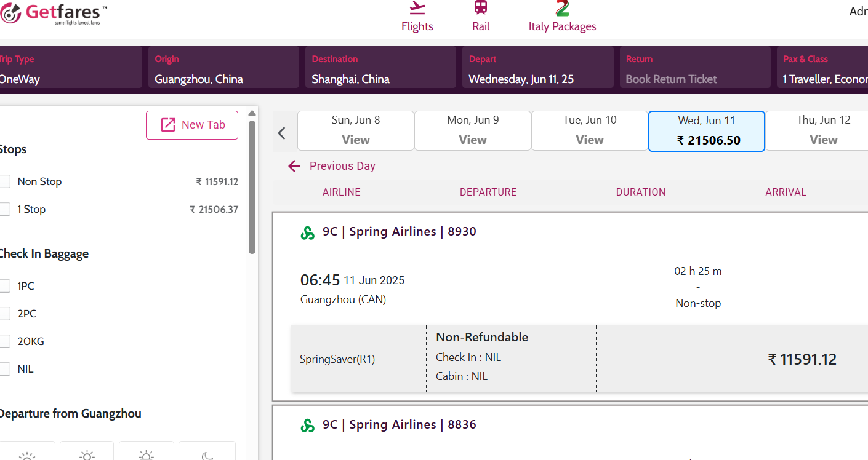The width and height of the screenshot is (868, 460).
Task: Open the Trip Type selector
Action: (69, 68)
